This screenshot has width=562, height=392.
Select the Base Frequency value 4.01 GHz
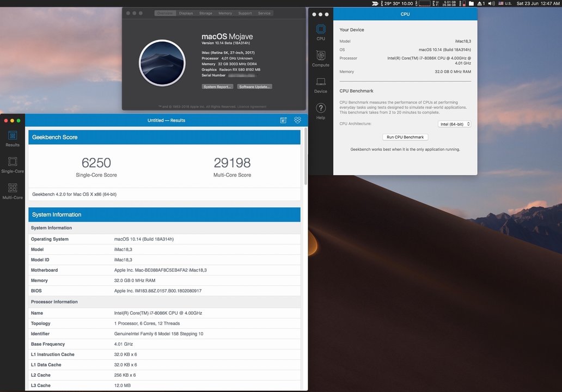point(123,344)
